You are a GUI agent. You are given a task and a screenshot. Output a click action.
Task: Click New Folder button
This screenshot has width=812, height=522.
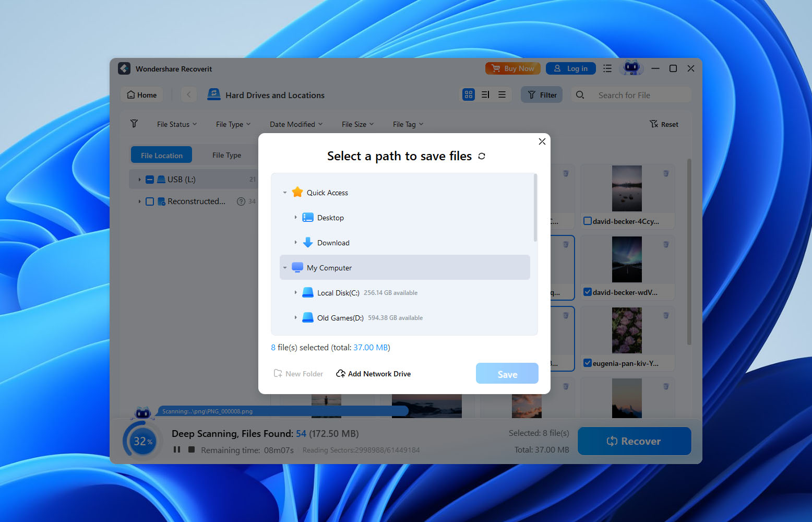click(x=298, y=374)
